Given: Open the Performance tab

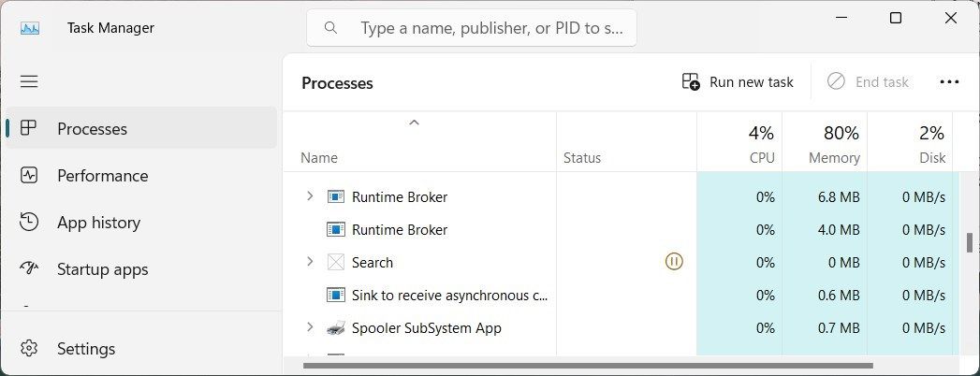Looking at the screenshot, I should (102, 176).
